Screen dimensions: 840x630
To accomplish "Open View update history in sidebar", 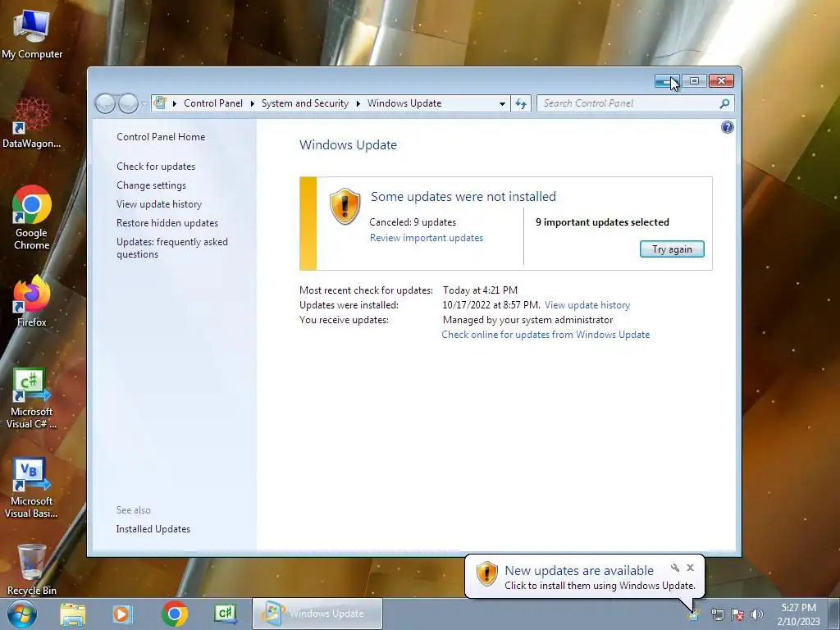I will click(159, 204).
